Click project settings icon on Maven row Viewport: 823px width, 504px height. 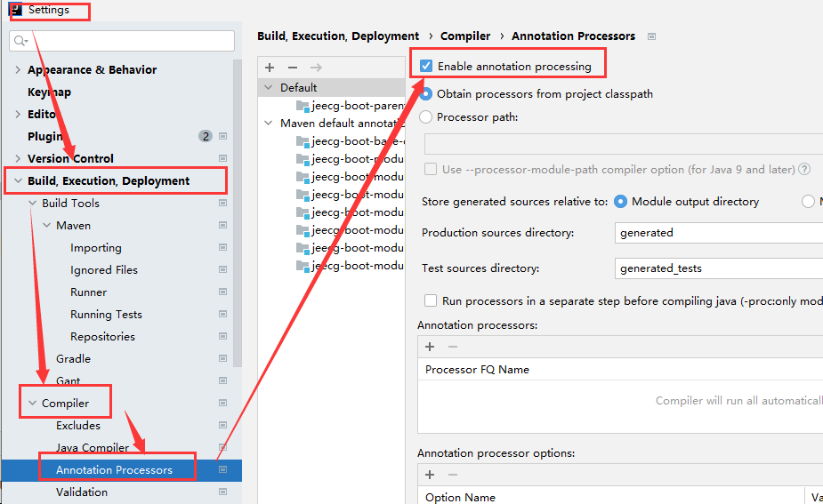pyautogui.click(x=223, y=225)
